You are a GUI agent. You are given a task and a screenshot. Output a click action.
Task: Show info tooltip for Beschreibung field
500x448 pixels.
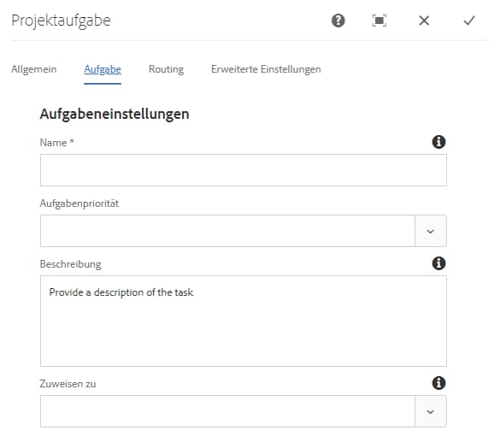pos(438,263)
